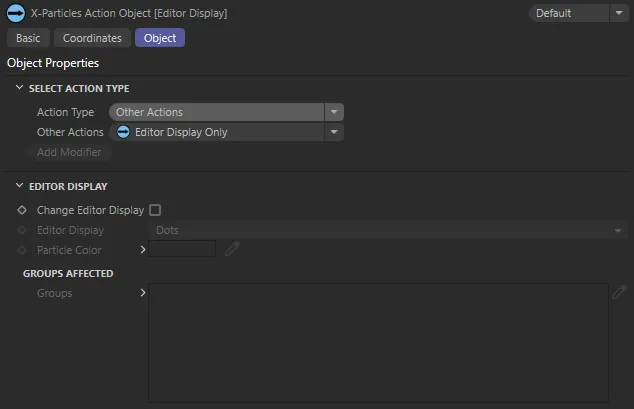634x409 pixels.
Task: Enable the Change Editor Display checkbox
Action: [x=155, y=210]
